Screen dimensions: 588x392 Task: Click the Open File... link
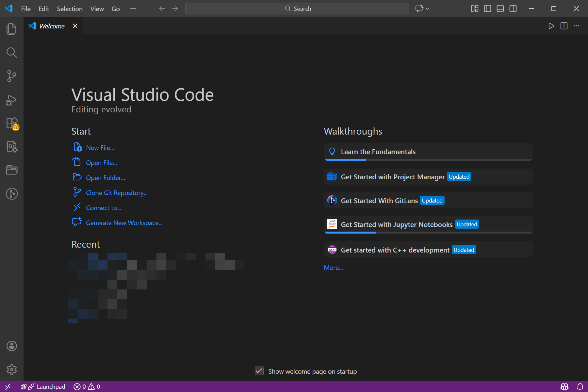point(101,163)
